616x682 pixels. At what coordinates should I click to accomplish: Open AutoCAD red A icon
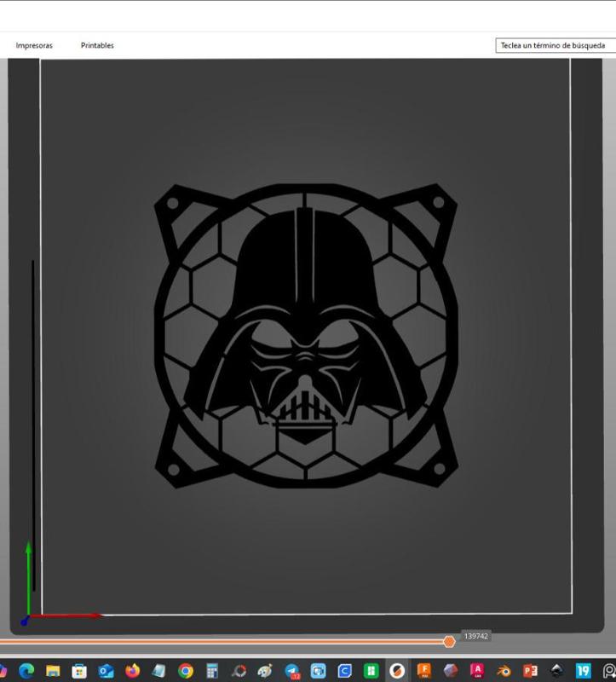click(477, 671)
